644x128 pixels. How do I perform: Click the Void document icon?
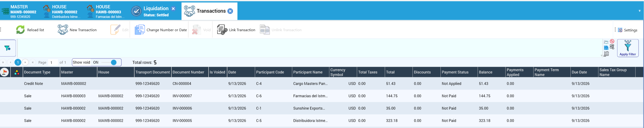(x=196, y=30)
